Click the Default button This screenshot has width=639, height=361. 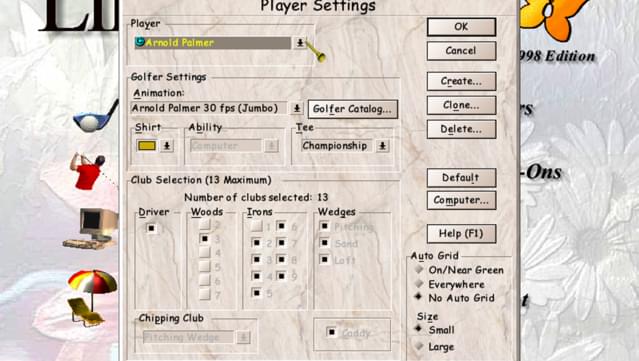pyautogui.click(x=461, y=178)
